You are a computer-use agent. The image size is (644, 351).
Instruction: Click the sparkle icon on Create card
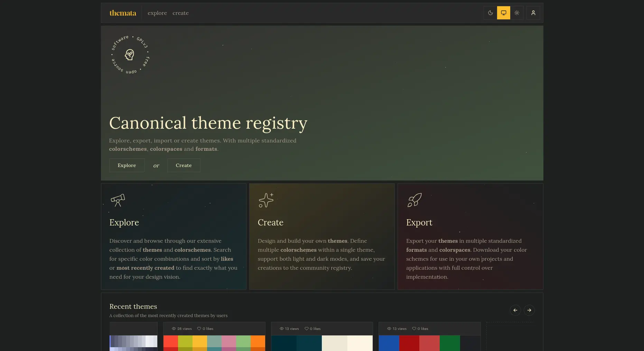pyautogui.click(x=266, y=200)
